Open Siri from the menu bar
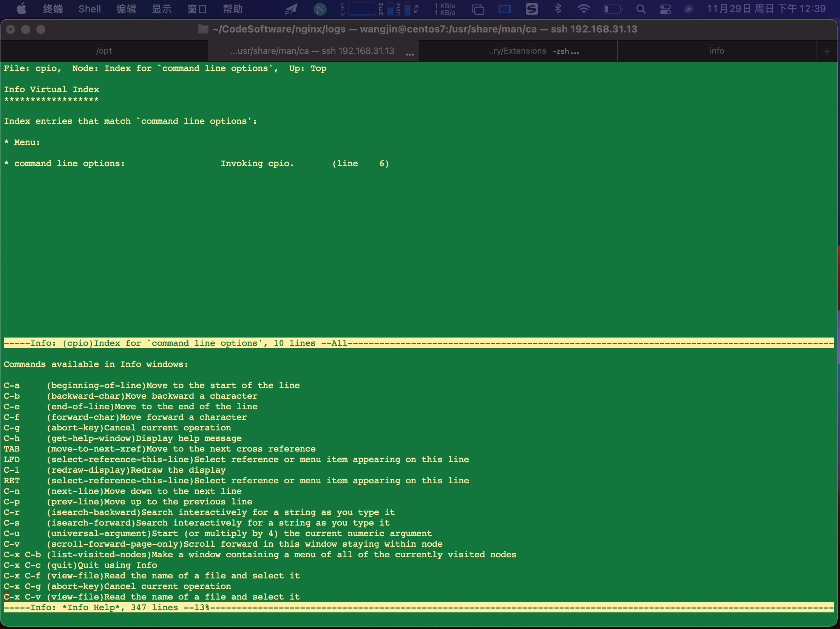Image resolution: width=840 pixels, height=629 pixels. 689,9
